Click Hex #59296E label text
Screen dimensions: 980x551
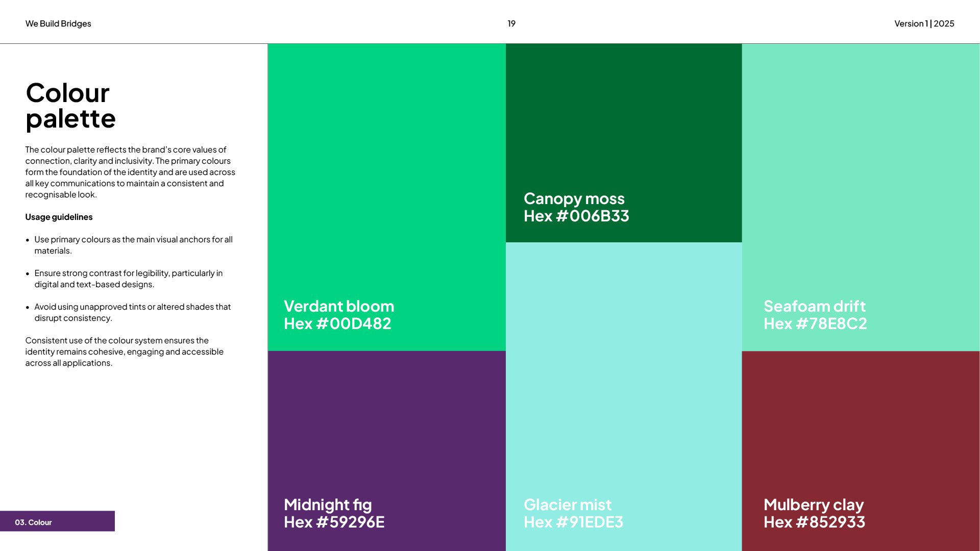click(x=334, y=522)
